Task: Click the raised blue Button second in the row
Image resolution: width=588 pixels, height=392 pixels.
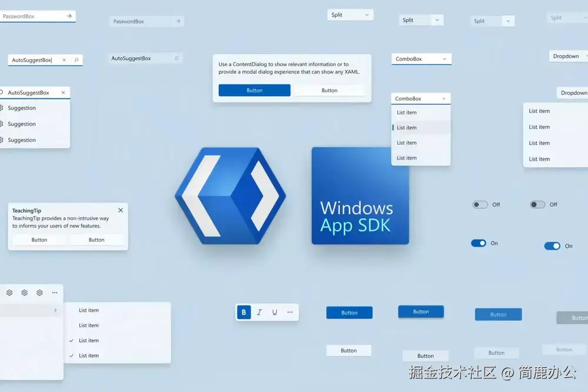Action: (421, 311)
